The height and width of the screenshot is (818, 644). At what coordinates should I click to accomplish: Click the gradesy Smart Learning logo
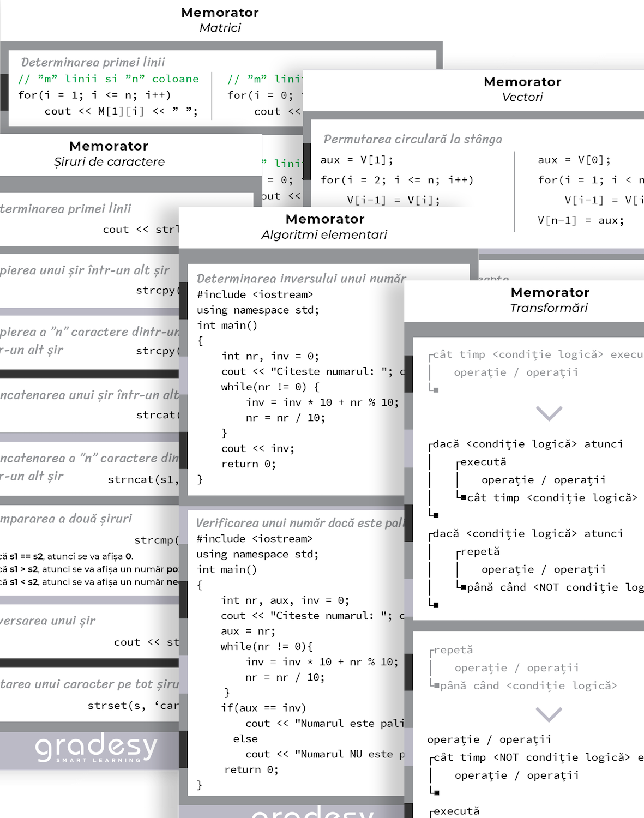click(96, 748)
